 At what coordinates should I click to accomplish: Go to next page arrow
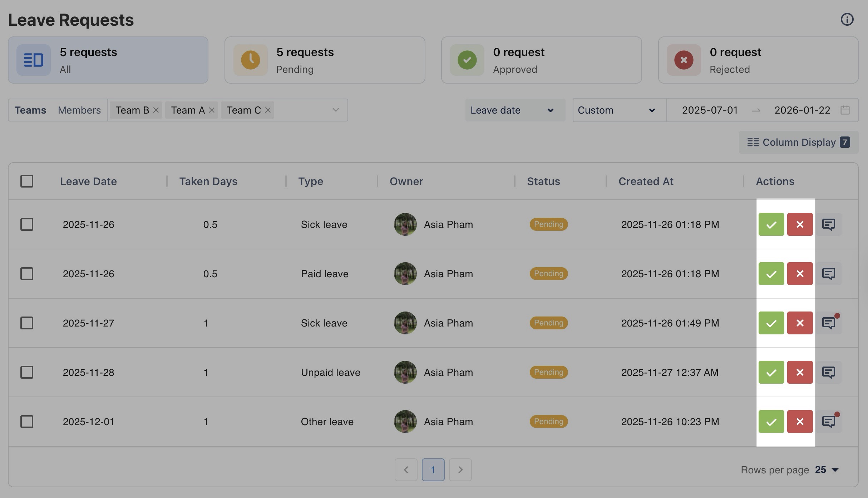[x=460, y=470]
